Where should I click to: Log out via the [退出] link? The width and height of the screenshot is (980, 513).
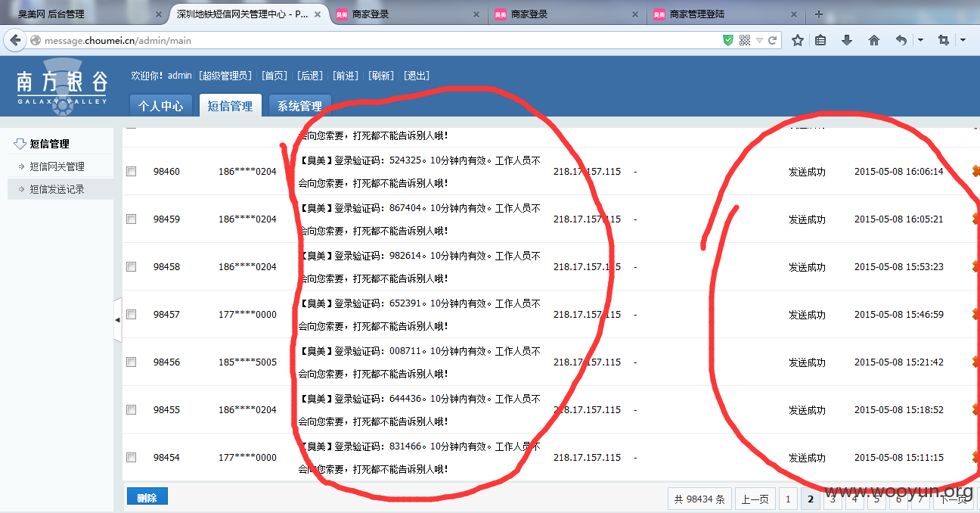pos(417,76)
